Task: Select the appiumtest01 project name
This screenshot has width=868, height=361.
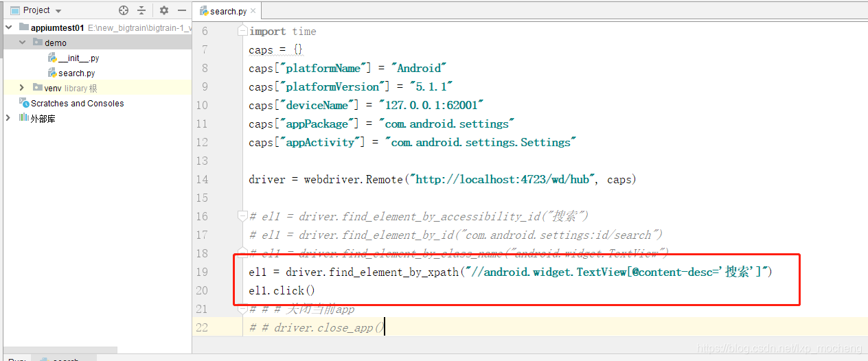Action: tap(58, 28)
